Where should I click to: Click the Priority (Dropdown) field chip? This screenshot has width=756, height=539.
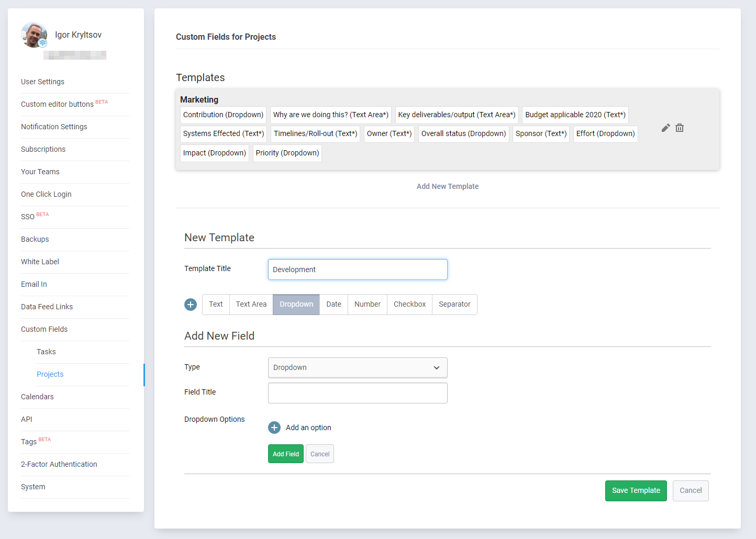[287, 153]
